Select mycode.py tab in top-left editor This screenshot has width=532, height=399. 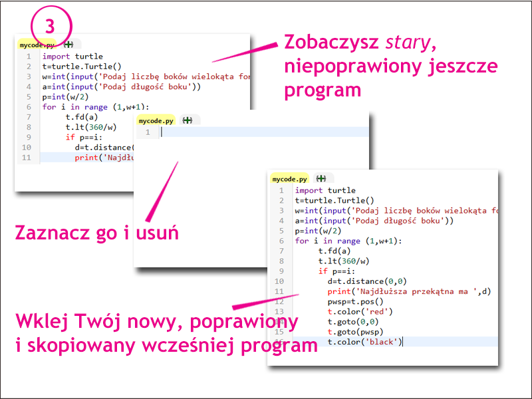[37, 45]
